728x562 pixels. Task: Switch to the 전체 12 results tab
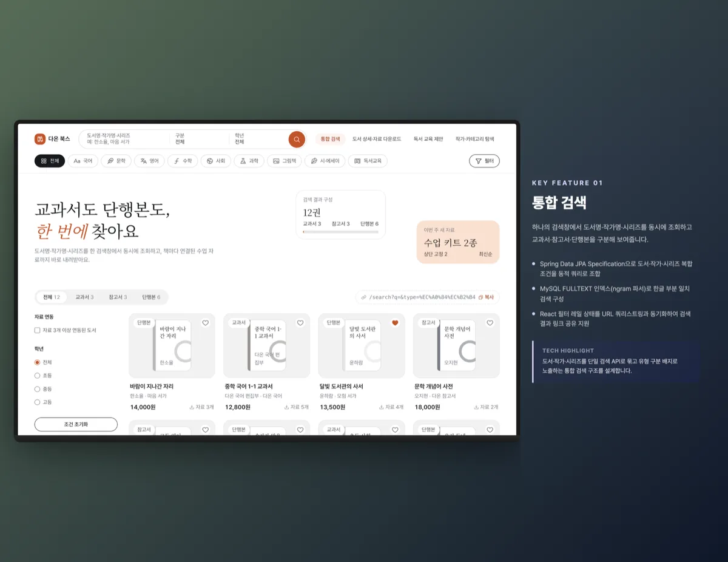pos(52,297)
